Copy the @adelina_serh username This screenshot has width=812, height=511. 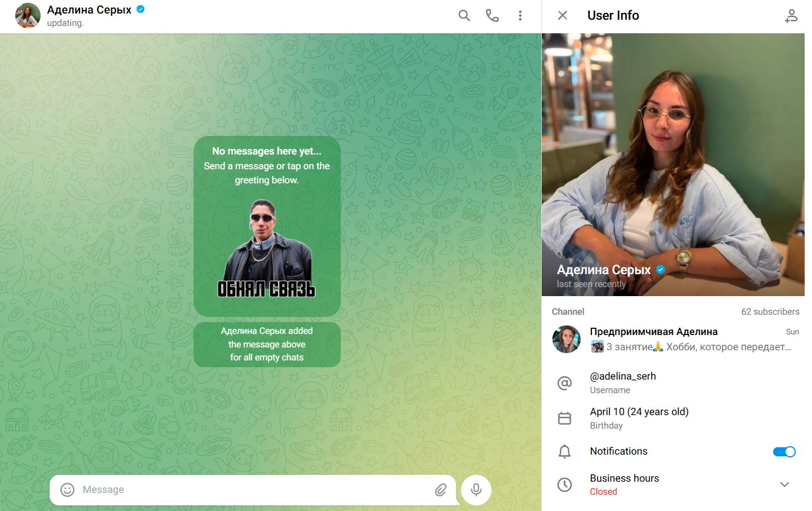tap(622, 376)
